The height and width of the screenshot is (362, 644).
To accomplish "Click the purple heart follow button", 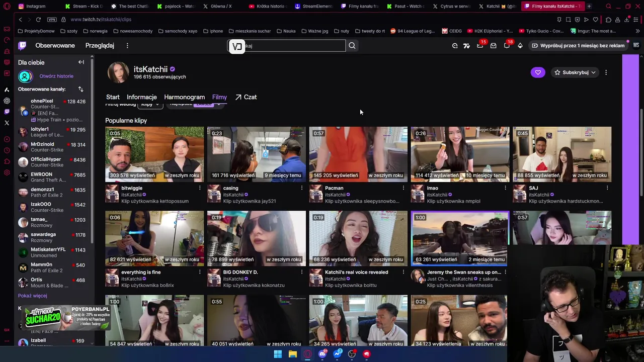I will (538, 72).
